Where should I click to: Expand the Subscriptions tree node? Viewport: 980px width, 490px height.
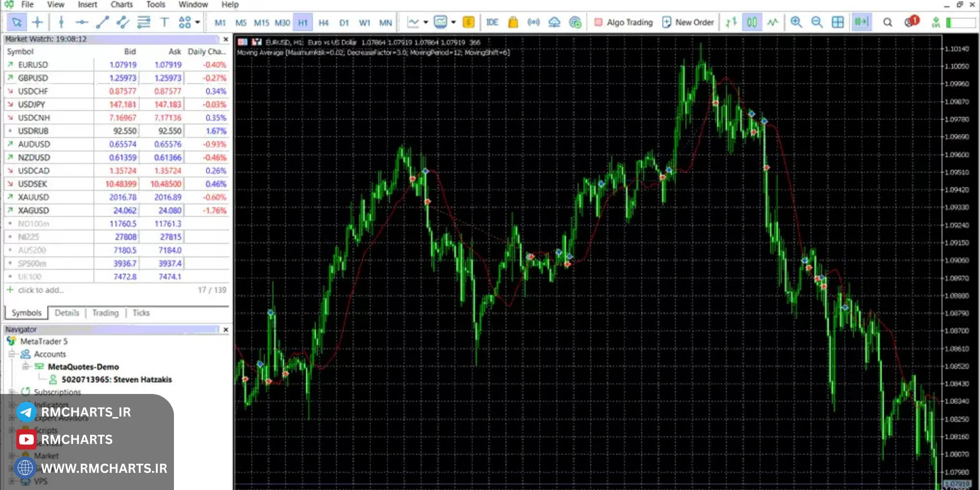coord(12,392)
